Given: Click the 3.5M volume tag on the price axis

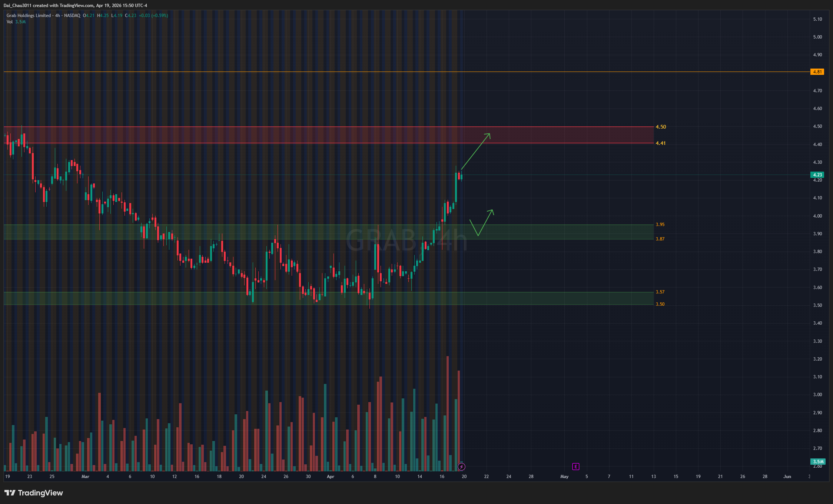Looking at the screenshot, I should (818, 462).
